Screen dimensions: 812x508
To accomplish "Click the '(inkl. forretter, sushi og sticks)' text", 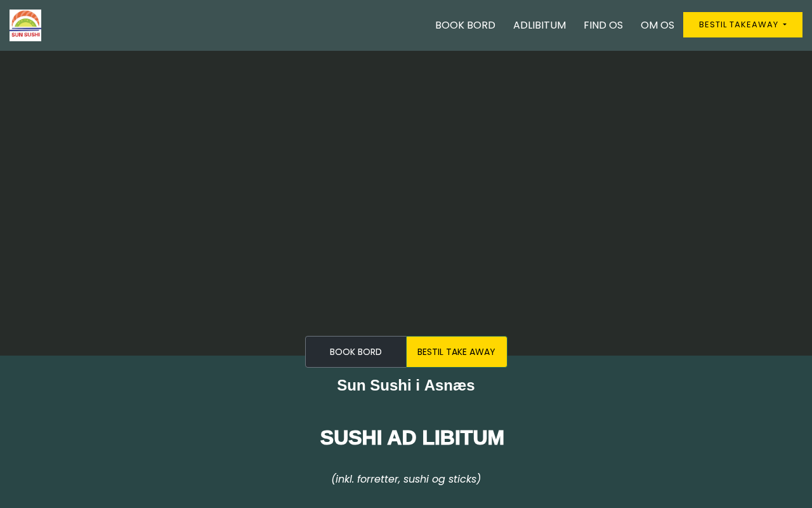I will [406, 479].
